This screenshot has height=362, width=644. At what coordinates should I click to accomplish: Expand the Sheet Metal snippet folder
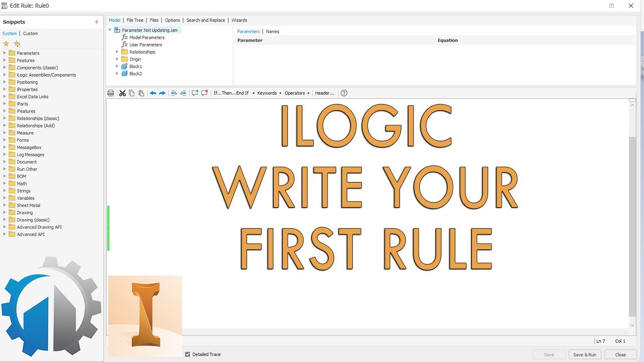[5, 205]
